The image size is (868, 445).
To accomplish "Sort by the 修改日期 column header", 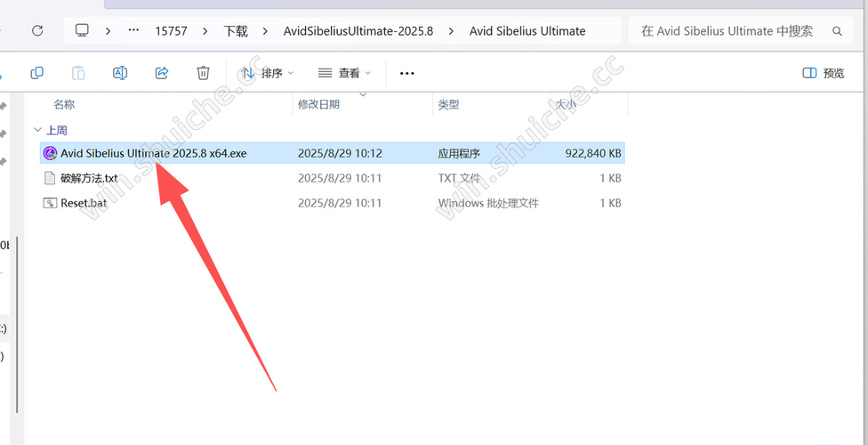I will point(319,104).
